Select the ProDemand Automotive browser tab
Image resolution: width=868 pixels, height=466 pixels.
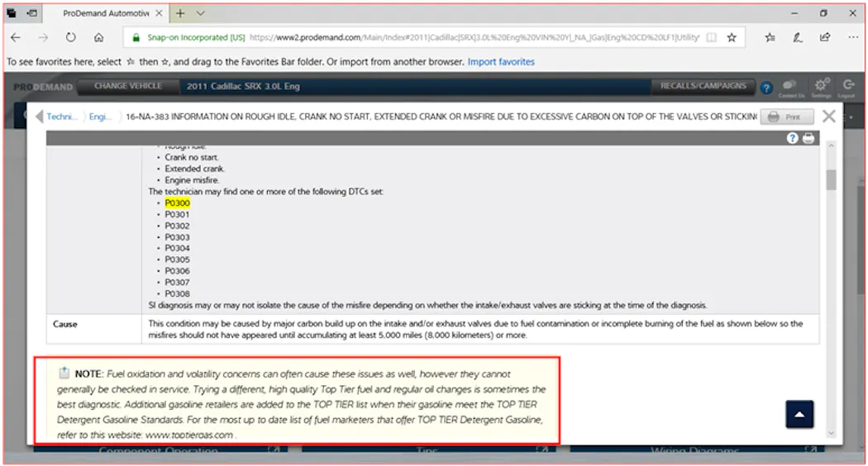[x=105, y=13]
